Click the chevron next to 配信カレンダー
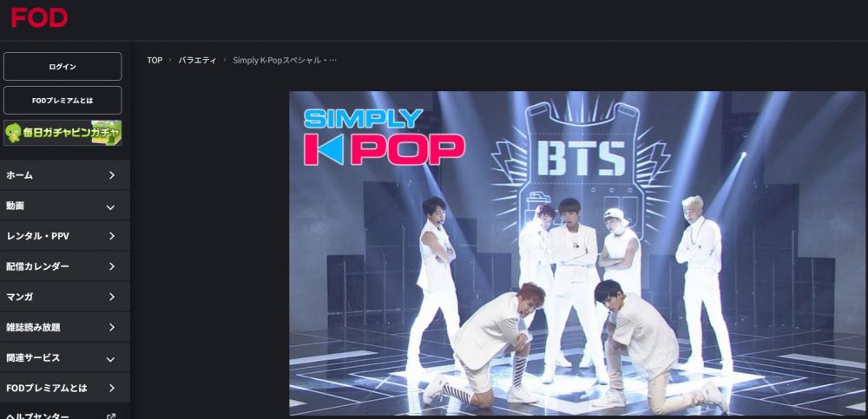Viewport: 868px width, 419px height. 112,266
